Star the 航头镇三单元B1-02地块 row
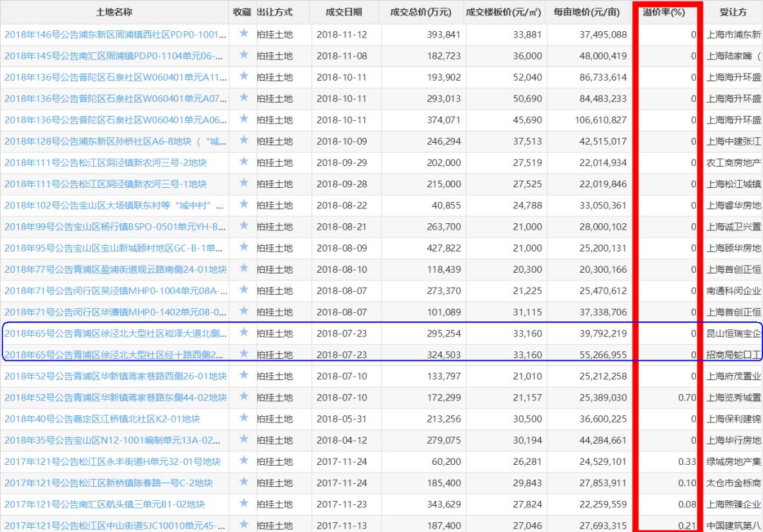This screenshot has height=532, width=763. [244, 503]
